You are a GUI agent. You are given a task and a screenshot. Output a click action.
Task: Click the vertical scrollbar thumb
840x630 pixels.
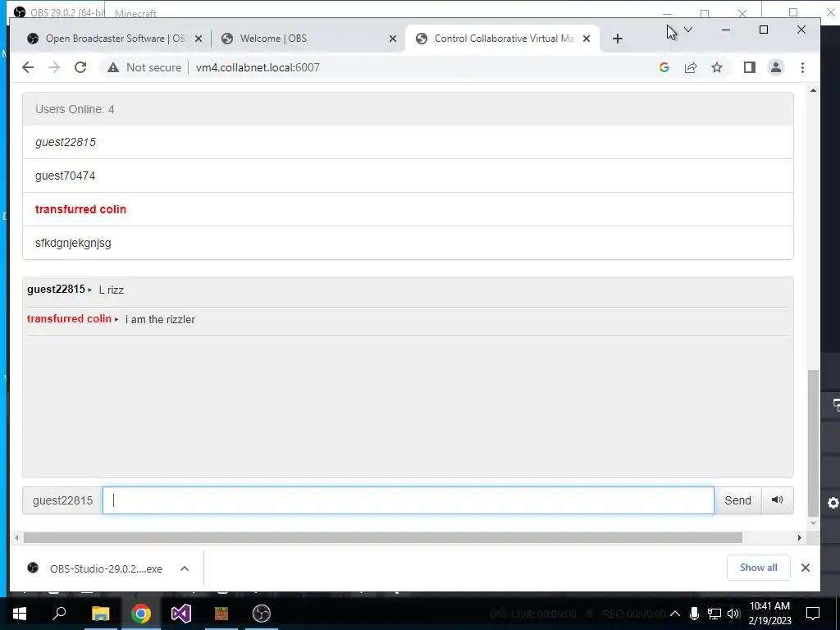coord(813,442)
